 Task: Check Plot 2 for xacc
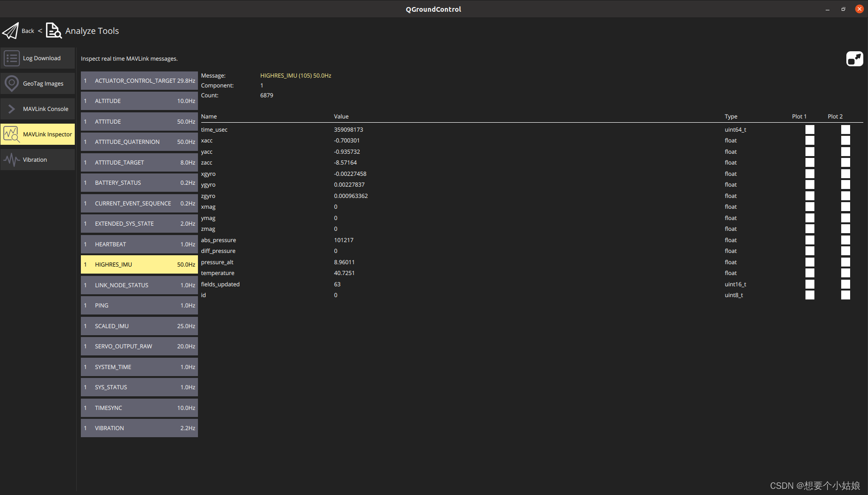pyautogui.click(x=845, y=141)
